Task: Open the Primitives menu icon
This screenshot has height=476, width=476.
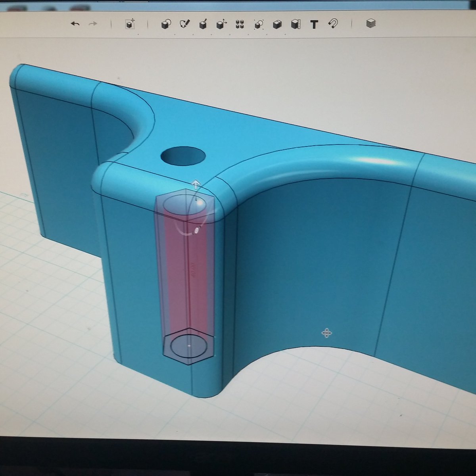Action: click(x=166, y=24)
